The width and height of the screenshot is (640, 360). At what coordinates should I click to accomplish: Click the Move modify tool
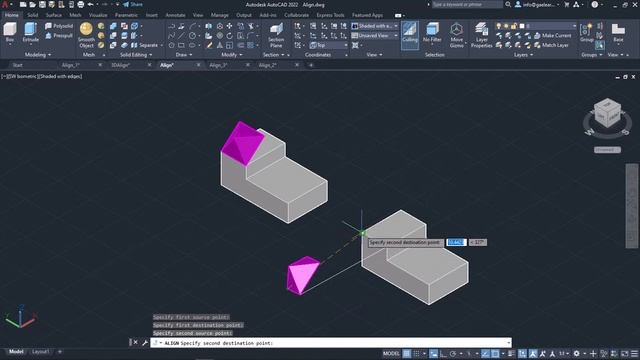[x=229, y=26]
